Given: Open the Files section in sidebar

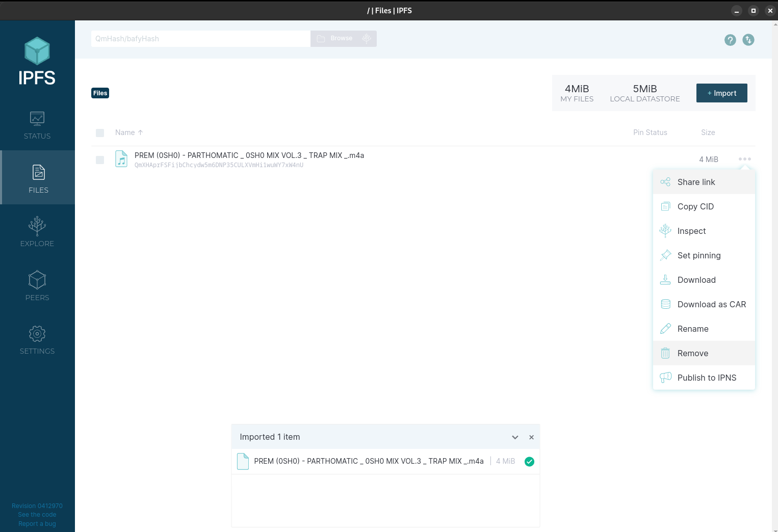Looking at the screenshot, I should (38, 177).
